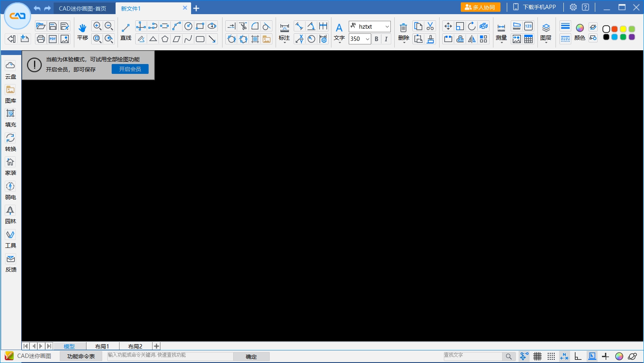Image resolution: width=644 pixels, height=363 pixels.
Task: Open the 功能命令表 button
Action: click(x=81, y=356)
